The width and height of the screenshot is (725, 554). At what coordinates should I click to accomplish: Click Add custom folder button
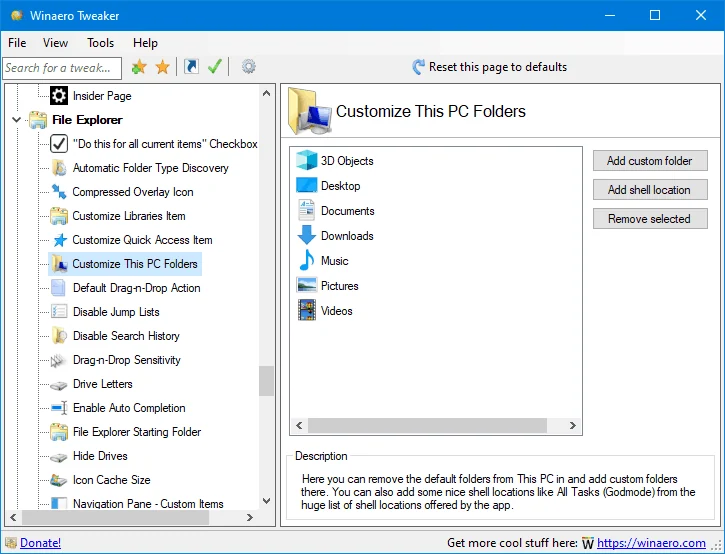coord(650,160)
